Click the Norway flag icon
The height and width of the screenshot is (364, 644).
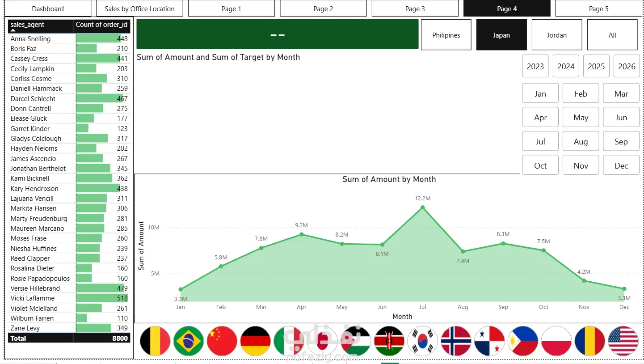coord(456,341)
